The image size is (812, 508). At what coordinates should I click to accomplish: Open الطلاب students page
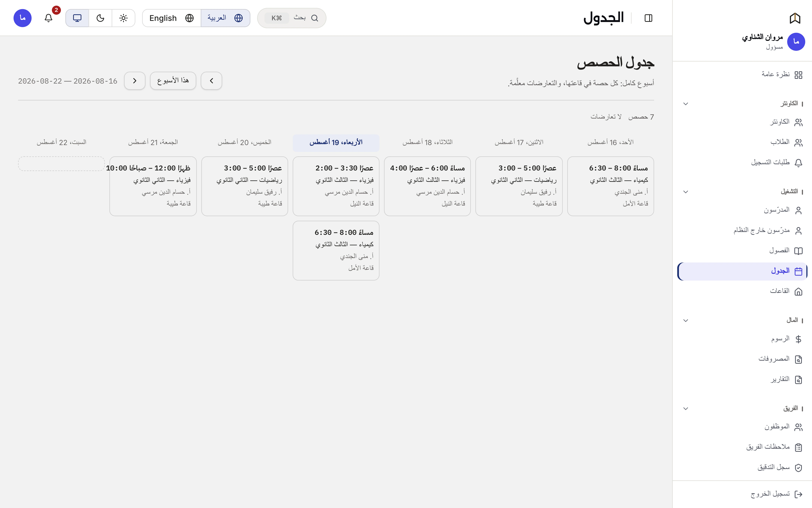coord(742,142)
